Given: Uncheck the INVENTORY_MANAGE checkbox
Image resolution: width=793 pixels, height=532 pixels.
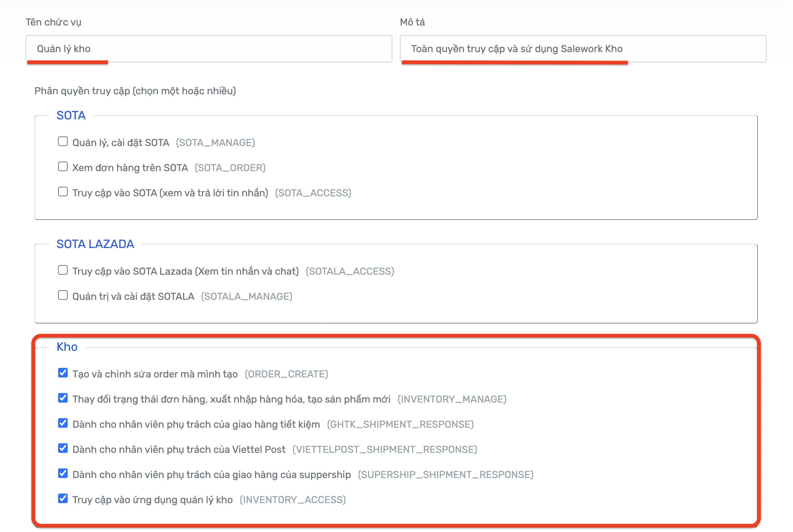Looking at the screenshot, I should (63, 398).
